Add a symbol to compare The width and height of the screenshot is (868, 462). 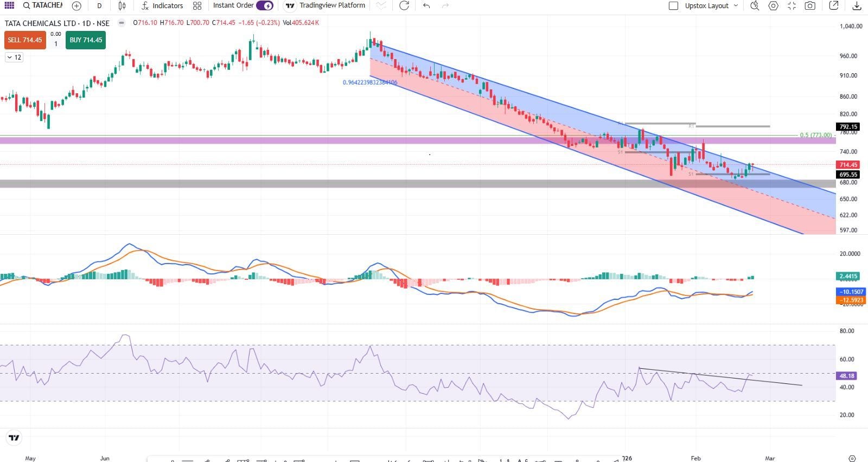[x=76, y=5]
